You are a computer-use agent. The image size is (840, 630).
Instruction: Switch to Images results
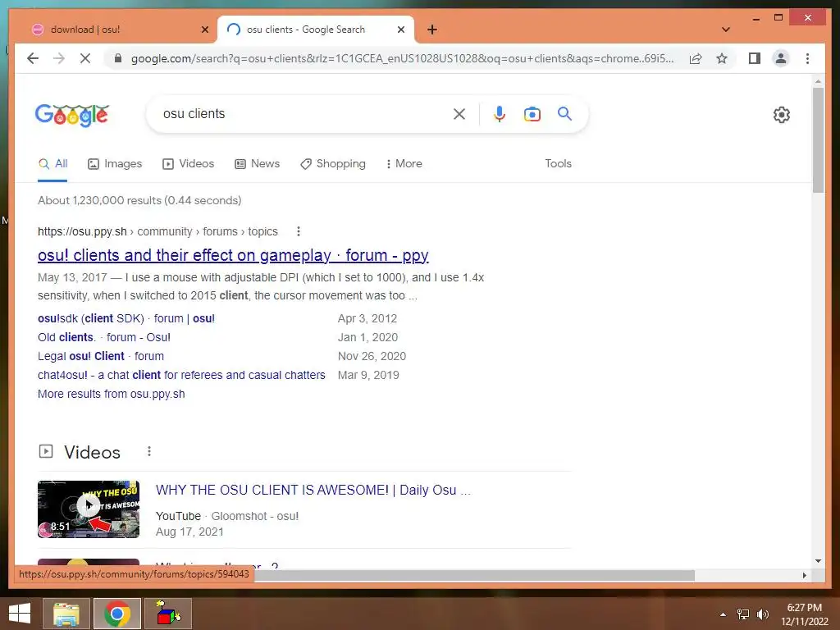(x=115, y=164)
